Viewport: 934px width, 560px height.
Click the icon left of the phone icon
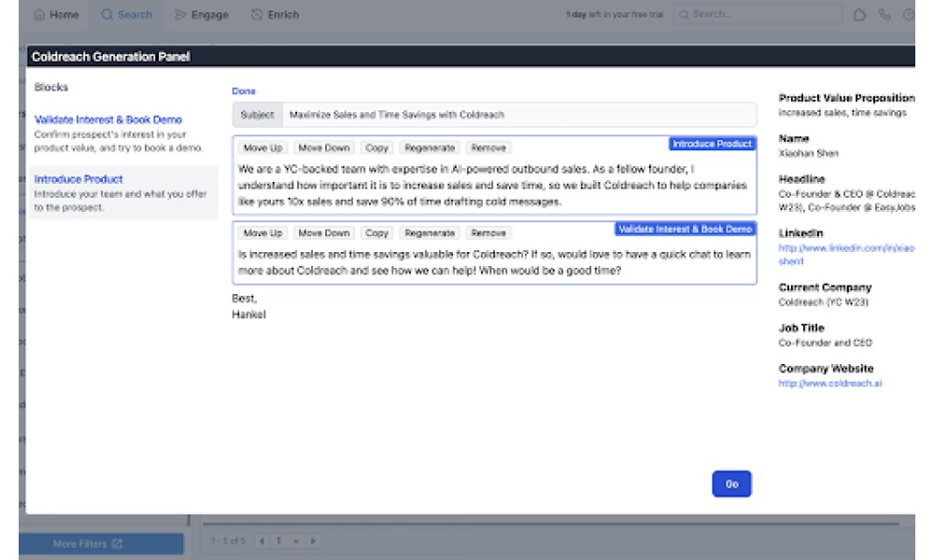click(x=859, y=14)
